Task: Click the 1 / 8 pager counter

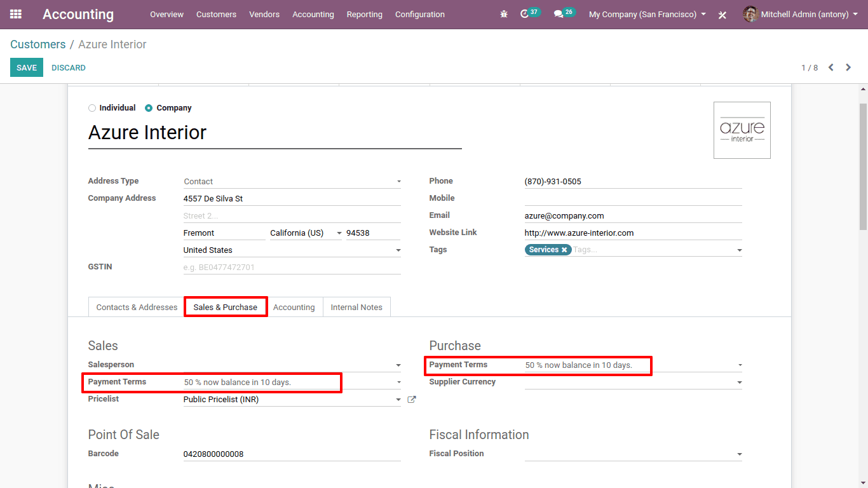Action: 810,67
